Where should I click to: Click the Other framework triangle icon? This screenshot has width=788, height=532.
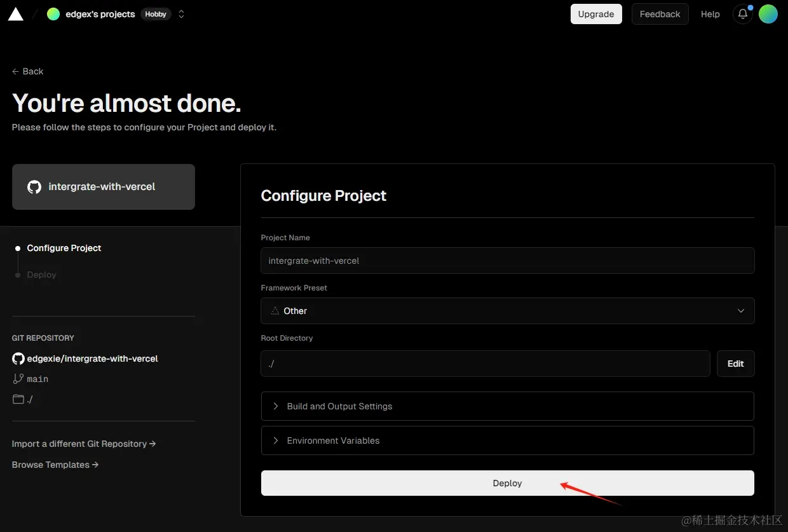pyautogui.click(x=275, y=311)
